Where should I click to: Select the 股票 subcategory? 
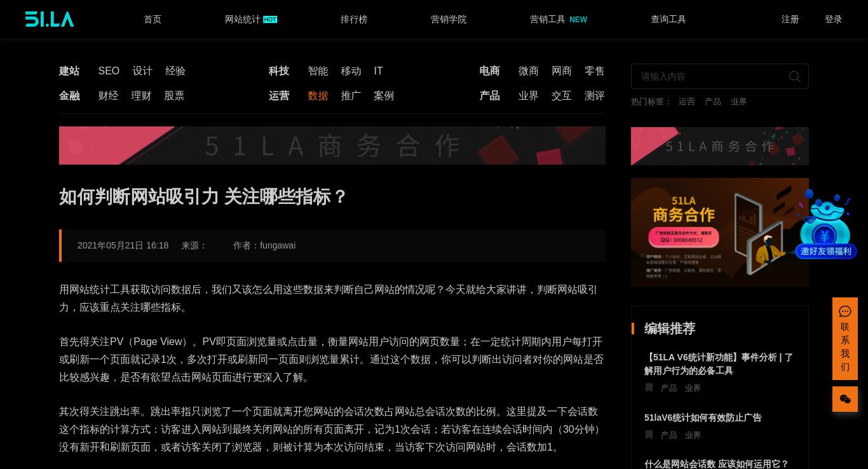coord(174,96)
